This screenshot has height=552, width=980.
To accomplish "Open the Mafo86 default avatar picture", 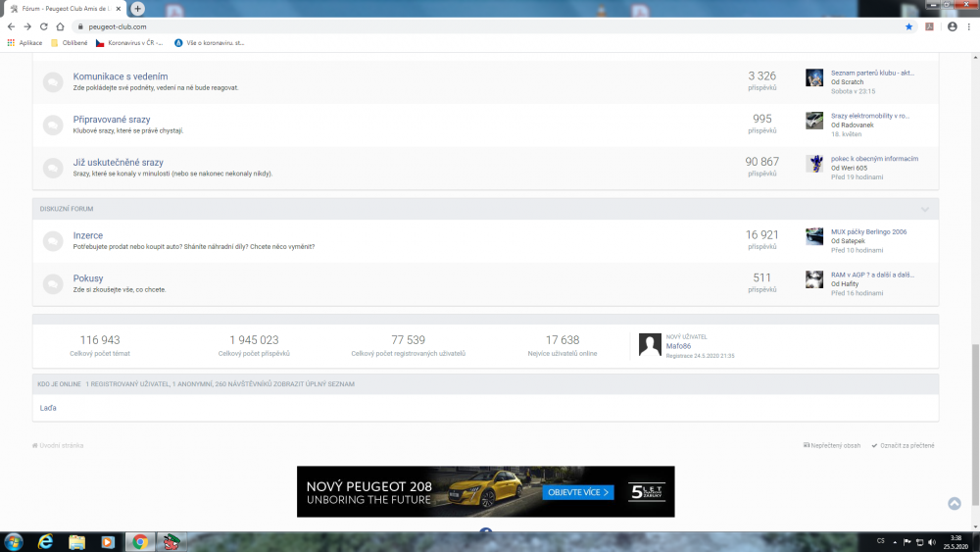I will 650,344.
